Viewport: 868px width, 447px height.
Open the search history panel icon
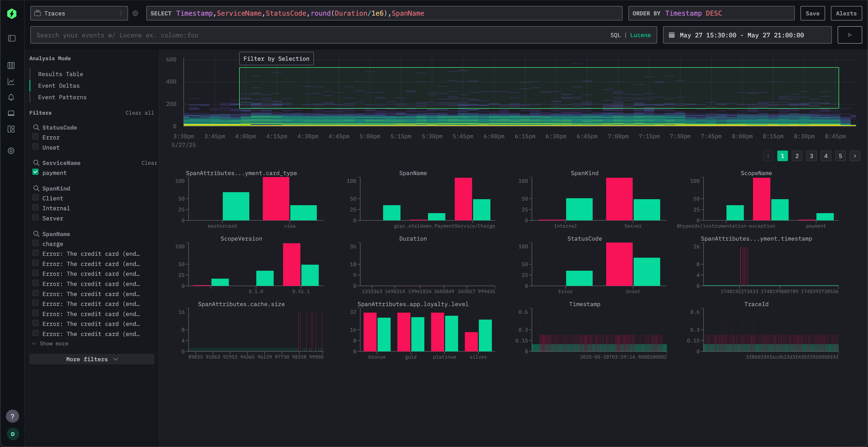(12, 38)
